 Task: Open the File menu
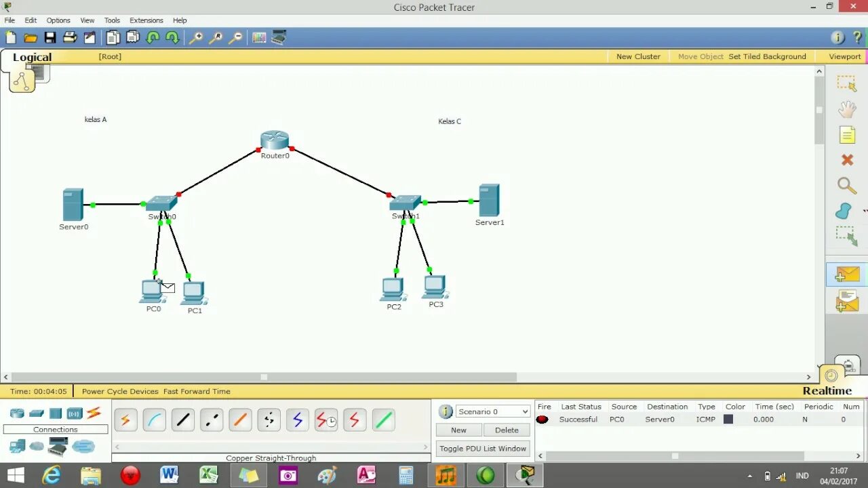coord(9,20)
